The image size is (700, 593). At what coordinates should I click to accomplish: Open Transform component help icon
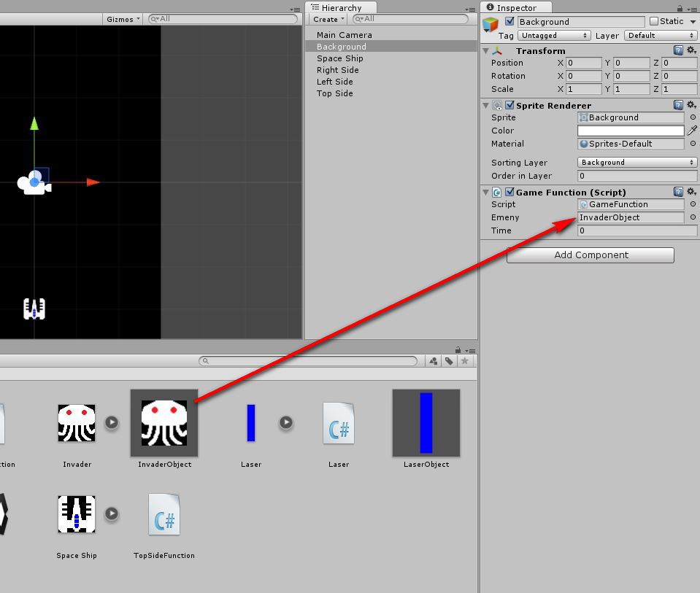pos(678,50)
